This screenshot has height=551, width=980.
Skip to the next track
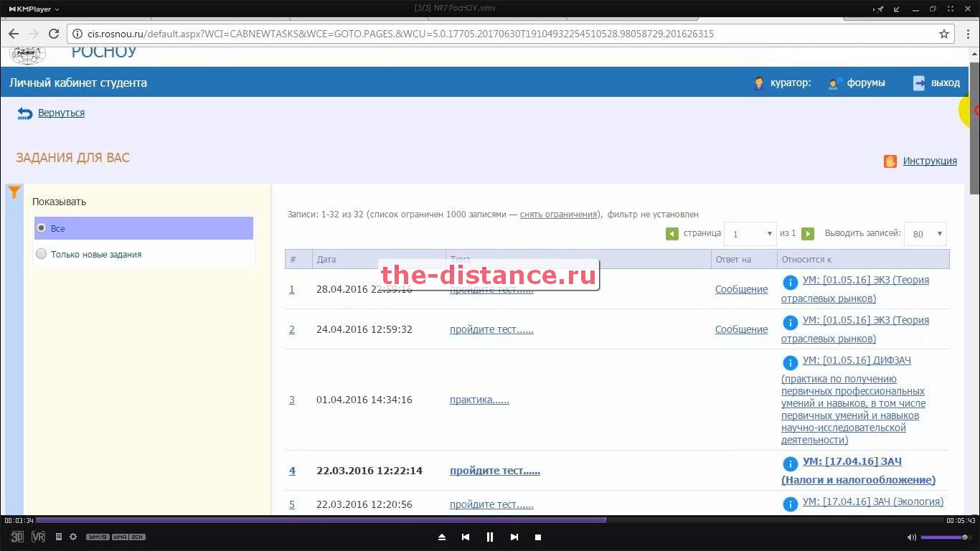pyautogui.click(x=514, y=537)
